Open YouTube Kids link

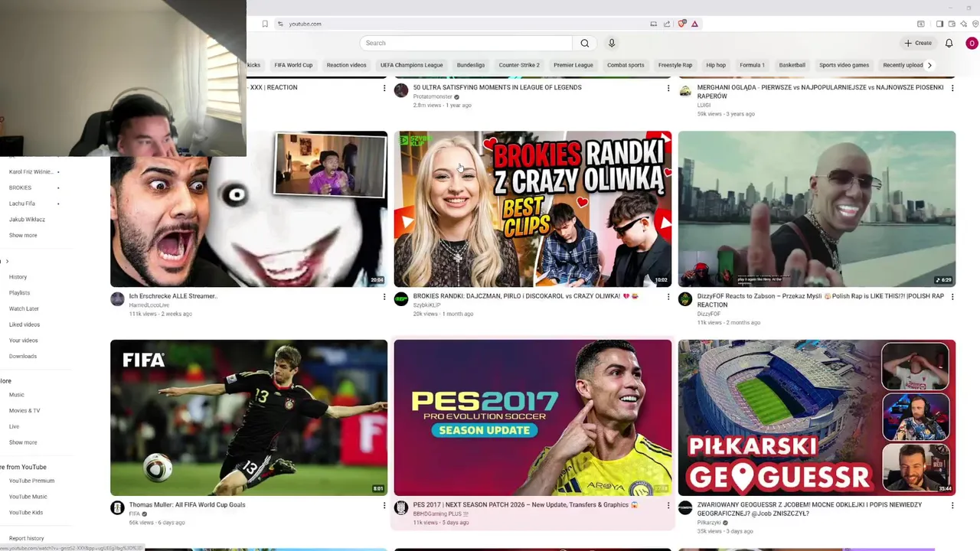click(x=26, y=513)
